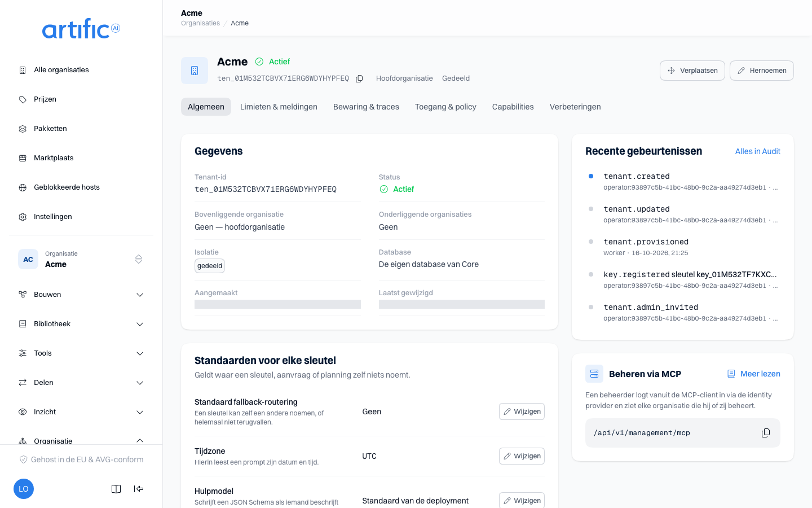This screenshot has height=508, width=812.
Task: Expand the Bibliotheek section
Action: [81, 324]
